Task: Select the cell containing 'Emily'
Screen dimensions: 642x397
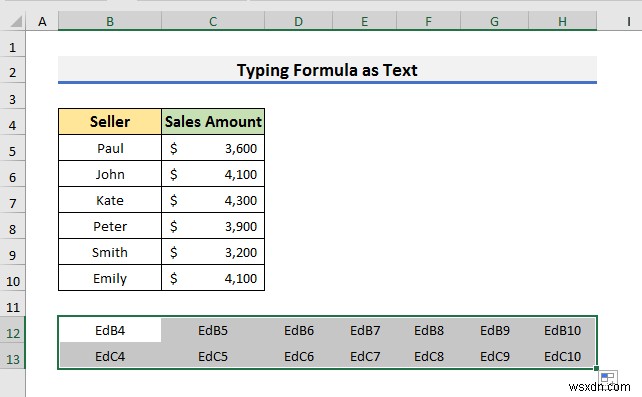Action: coord(110,278)
